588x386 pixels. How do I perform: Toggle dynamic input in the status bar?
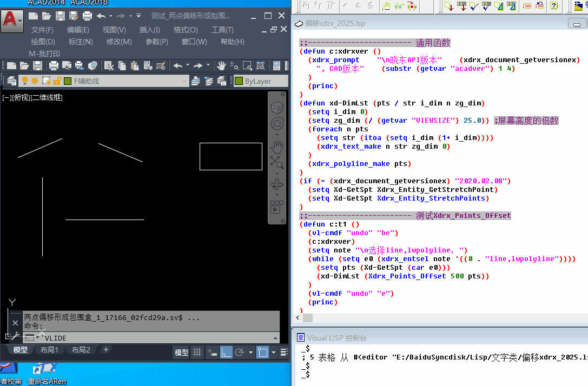212,352
